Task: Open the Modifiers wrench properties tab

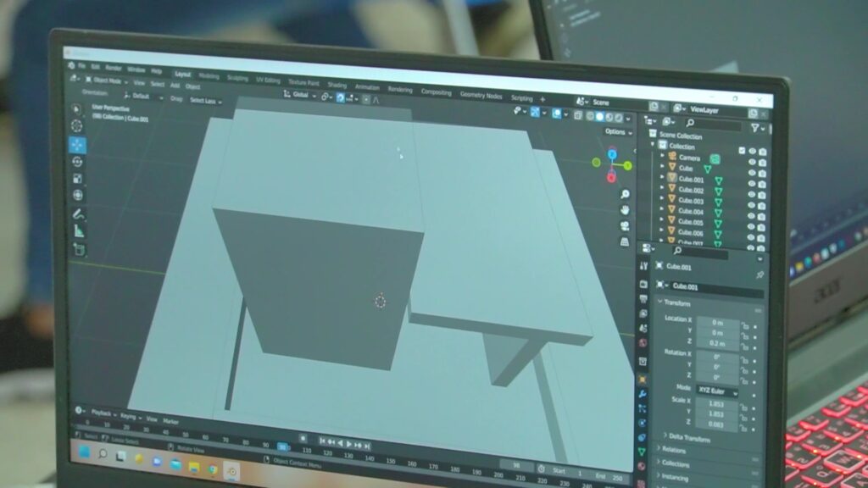Action: click(x=643, y=394)
